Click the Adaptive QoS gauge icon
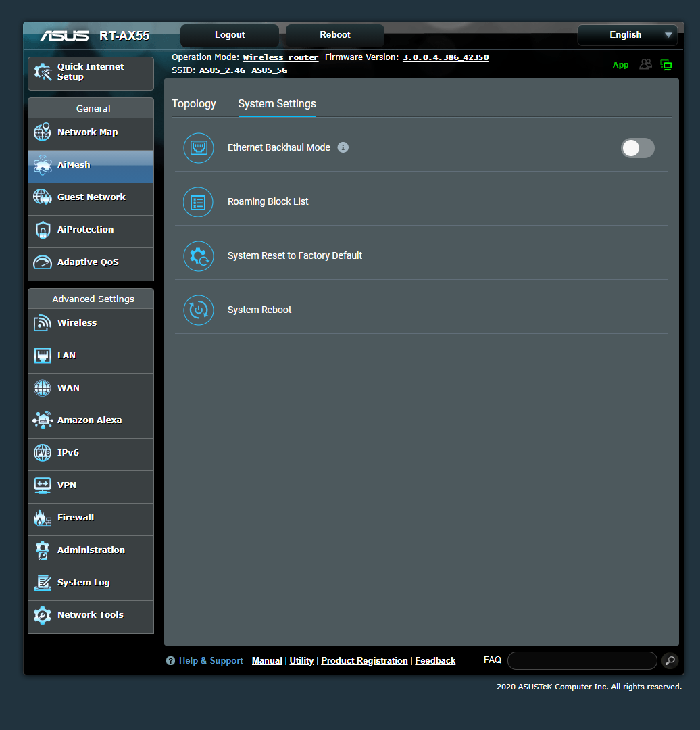Image resolution: width=700 pixels, height=730 pixels. pyautogui.click(x=43, y=262)
